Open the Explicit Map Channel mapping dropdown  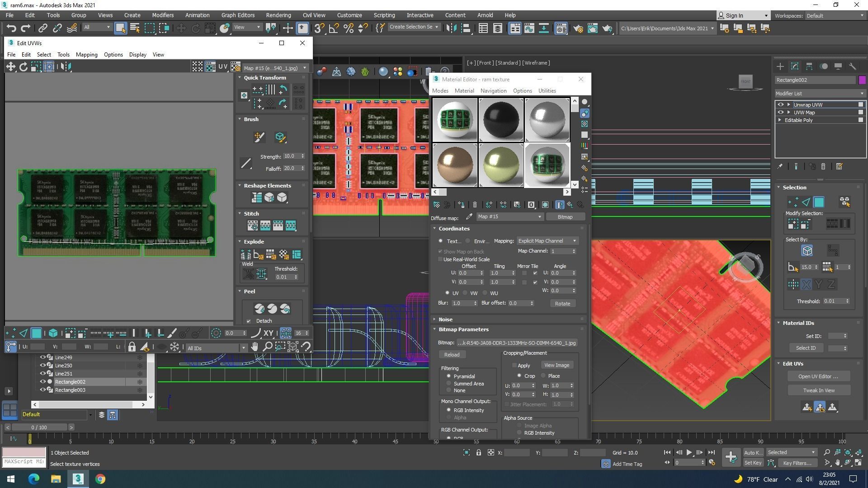tap(547, 241)
